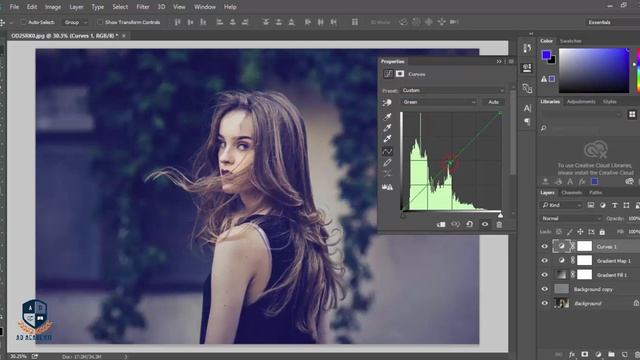Select edit points to modify curve tool
The height and width of the screenshot is (360, 640).
387,151
